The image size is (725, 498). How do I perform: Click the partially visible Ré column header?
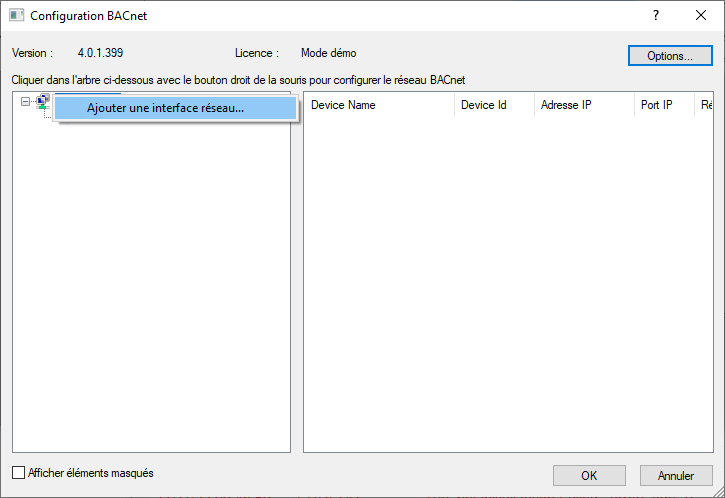pyautogui.click(x=704, y=105)
